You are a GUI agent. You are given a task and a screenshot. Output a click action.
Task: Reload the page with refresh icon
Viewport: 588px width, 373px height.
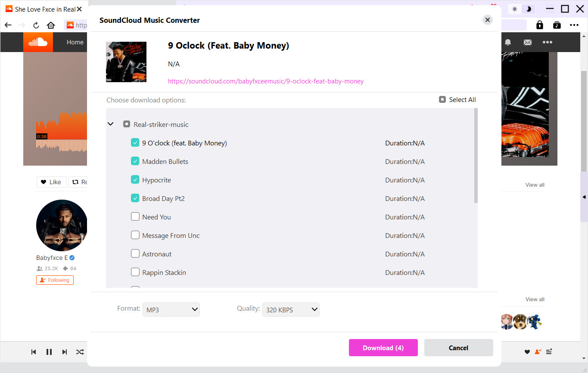coord(36,25)
